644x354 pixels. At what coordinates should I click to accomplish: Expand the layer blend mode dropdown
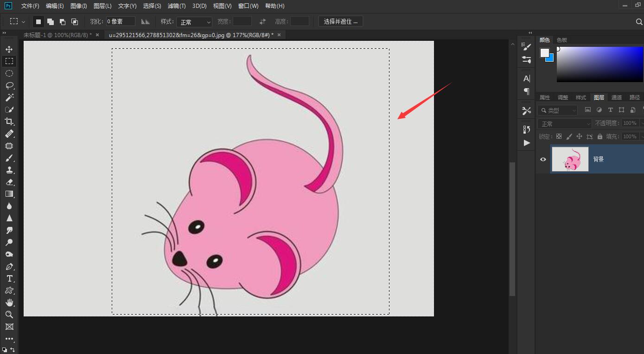565,123
